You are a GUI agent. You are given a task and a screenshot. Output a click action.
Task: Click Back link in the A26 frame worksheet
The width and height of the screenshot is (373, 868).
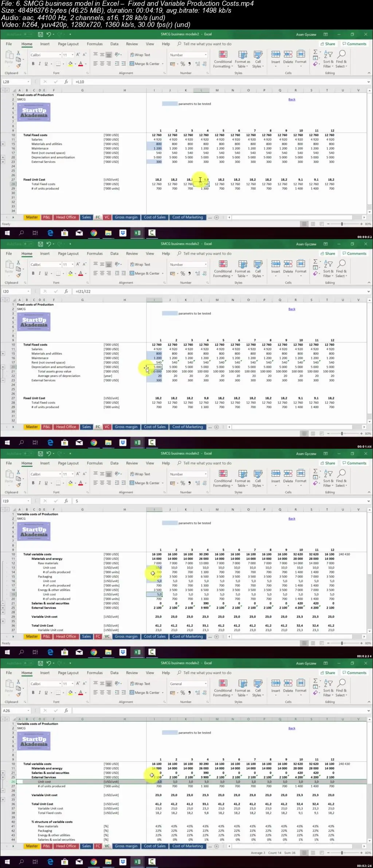pyautogui.click(x=292, y=728)
